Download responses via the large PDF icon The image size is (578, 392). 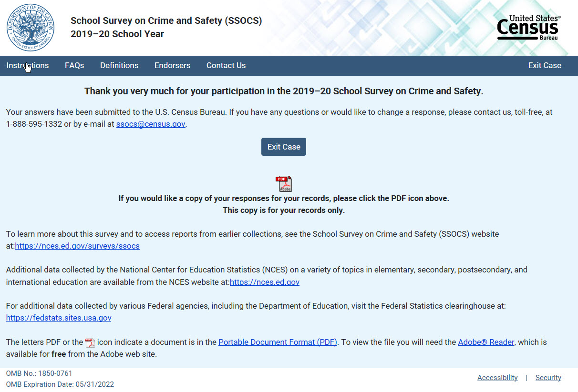284,184
